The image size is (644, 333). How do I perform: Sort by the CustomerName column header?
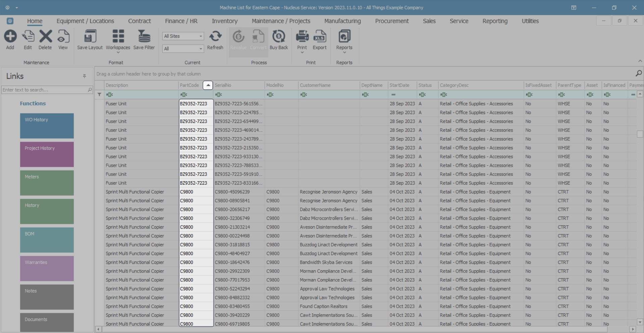click(329, 85)
